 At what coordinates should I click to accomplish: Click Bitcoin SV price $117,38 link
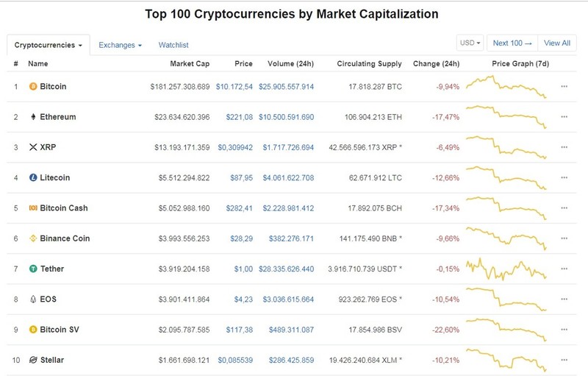(x=240, y=330)
